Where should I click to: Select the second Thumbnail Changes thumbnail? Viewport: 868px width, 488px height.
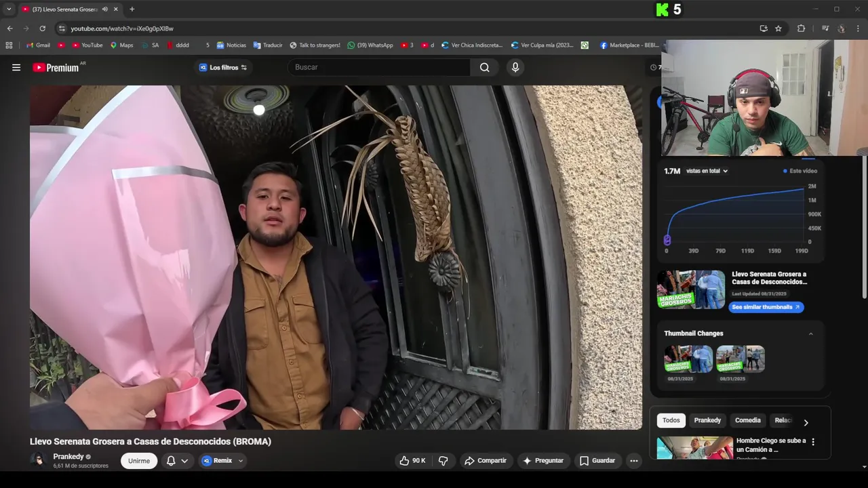741,359
